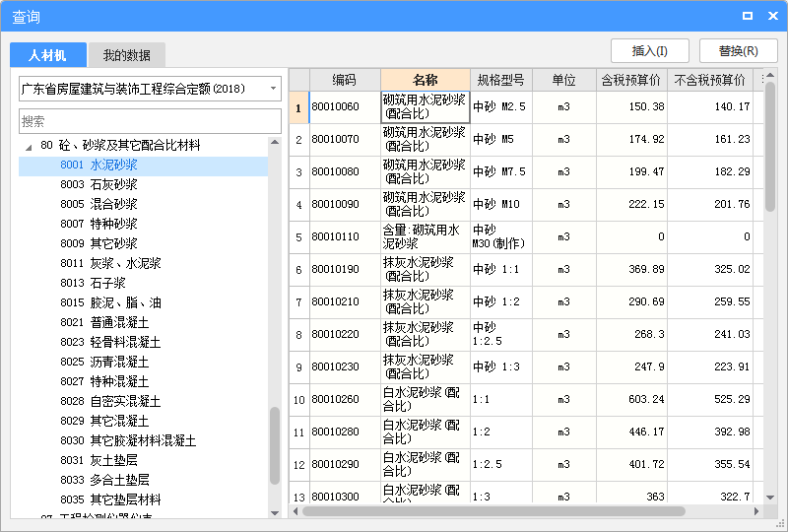788x532 pixels.
Task: Click the 名称 column header
Action: tap(426, 80)
